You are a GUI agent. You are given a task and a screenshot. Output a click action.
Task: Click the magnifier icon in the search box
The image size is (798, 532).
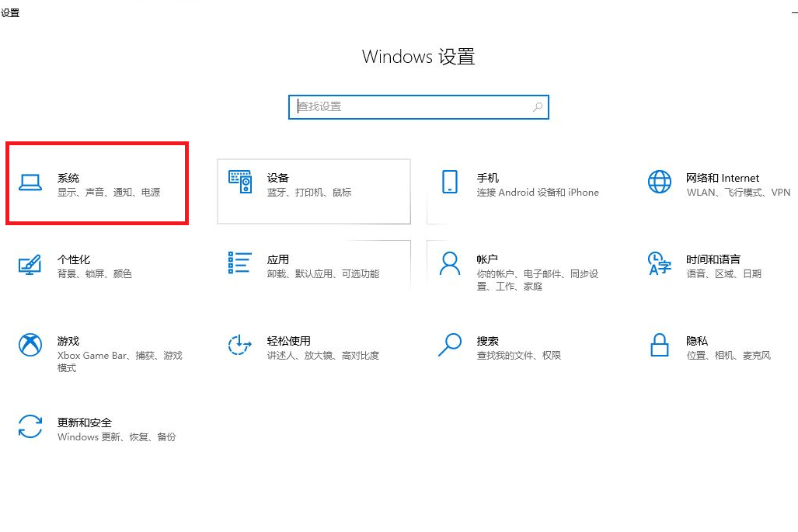click(x=538, y=107)
